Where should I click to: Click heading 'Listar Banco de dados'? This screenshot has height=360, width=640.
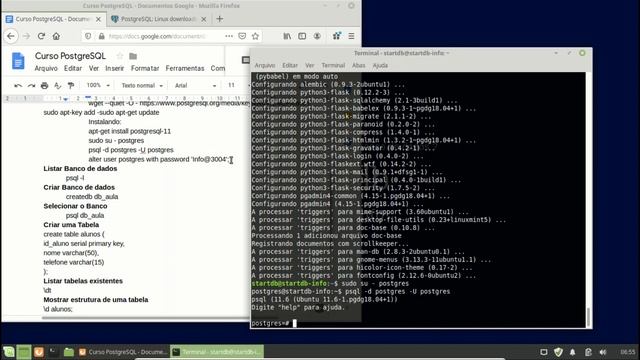[80, 169]
